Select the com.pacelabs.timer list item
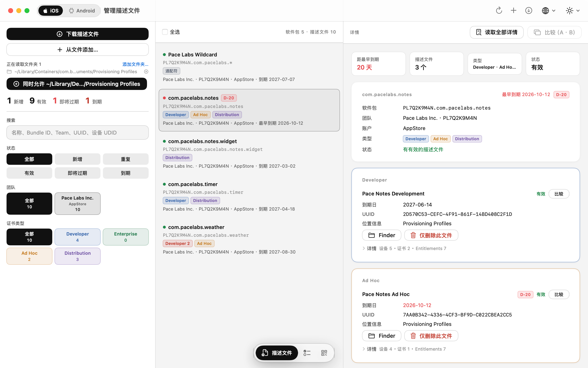 point(249,196)
